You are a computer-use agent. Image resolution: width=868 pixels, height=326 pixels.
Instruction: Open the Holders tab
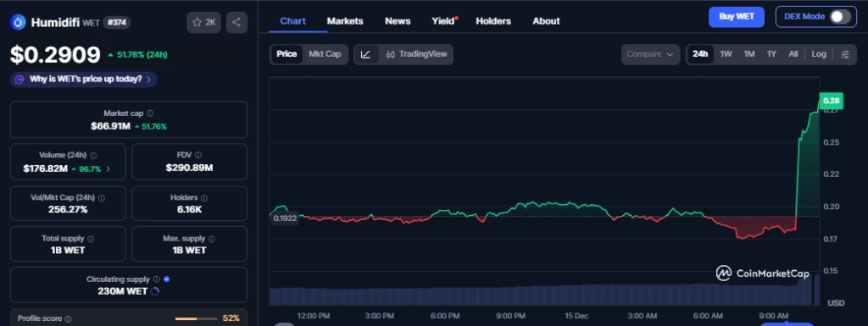pos(493,21)
